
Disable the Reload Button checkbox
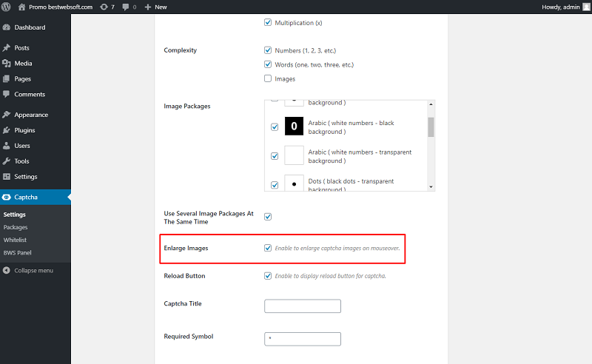coord(268,276)
